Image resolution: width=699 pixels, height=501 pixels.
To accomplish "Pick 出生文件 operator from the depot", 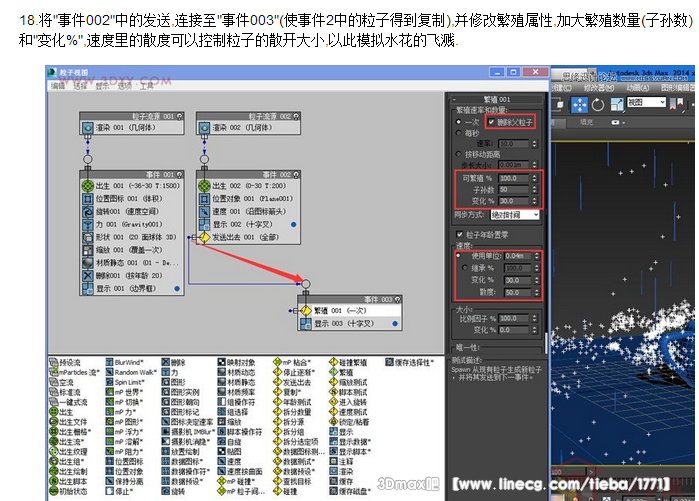I will pos(68,422).
